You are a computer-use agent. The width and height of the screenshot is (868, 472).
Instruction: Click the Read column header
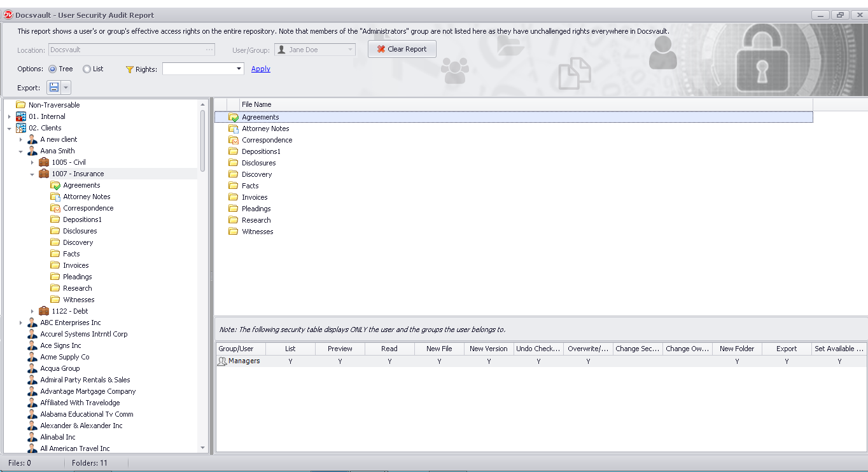point(389,349)
